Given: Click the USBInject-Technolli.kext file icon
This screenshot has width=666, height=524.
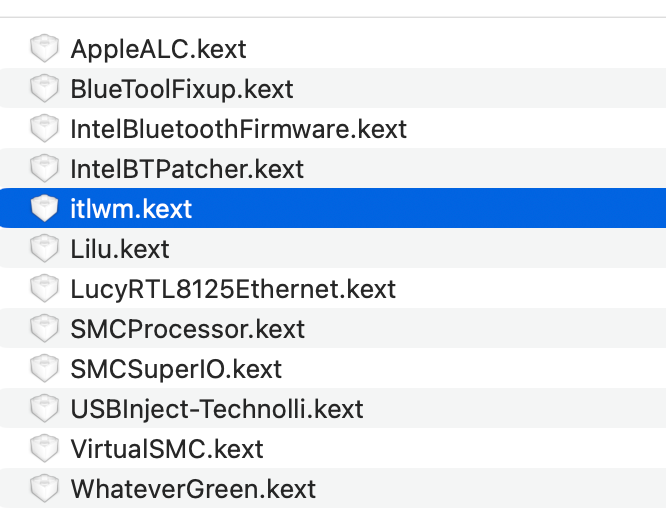Looking at the screenshot, I should [x=44, y=408].
